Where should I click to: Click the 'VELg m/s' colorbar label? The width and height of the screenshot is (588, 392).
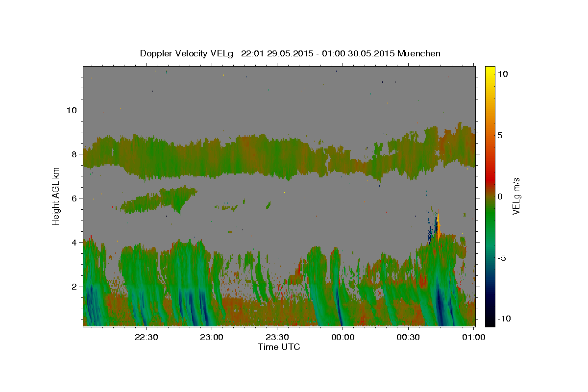pos(516,196)
